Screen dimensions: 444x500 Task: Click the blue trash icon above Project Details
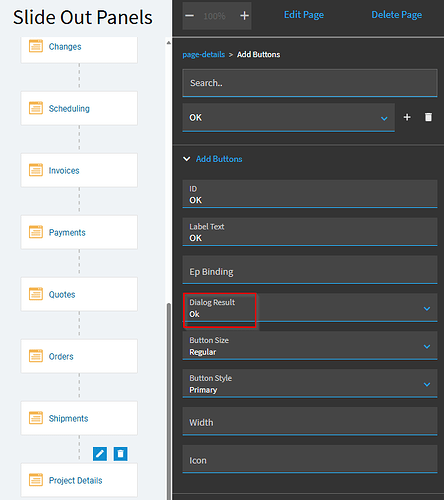[x=120, y=454]
